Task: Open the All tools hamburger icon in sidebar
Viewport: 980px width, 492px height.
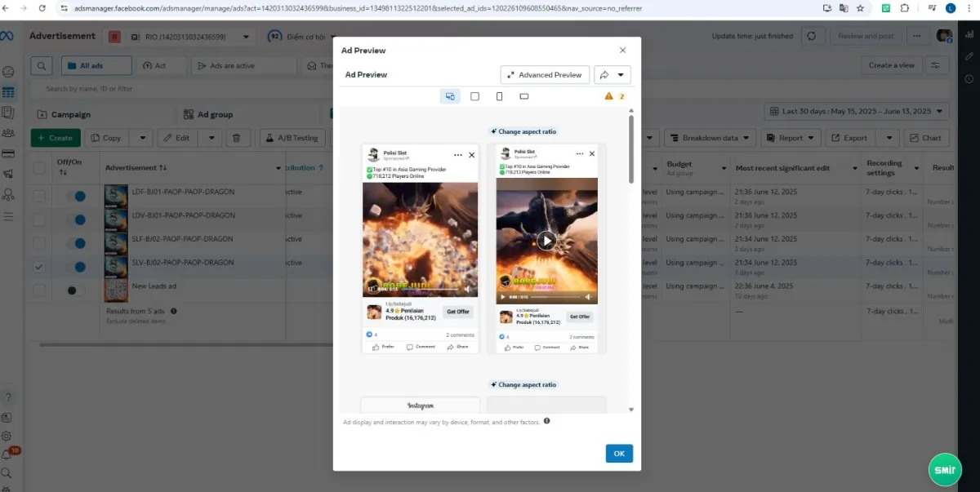Action: click(x=8, y=216)
